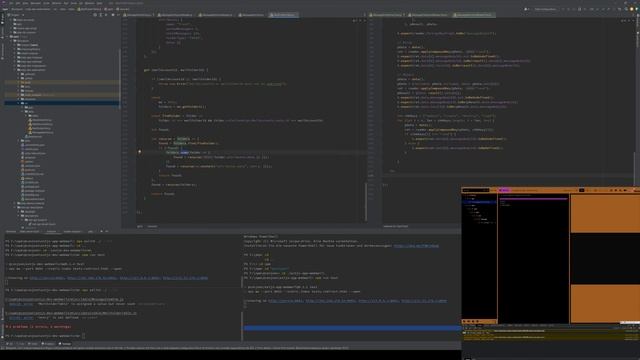Open the Problems tool window button in bottom bar
The image size is (640, 360).
point(48,344)
